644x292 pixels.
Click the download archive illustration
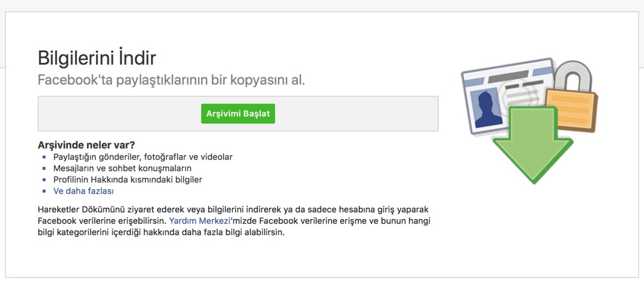click(530, 121)
